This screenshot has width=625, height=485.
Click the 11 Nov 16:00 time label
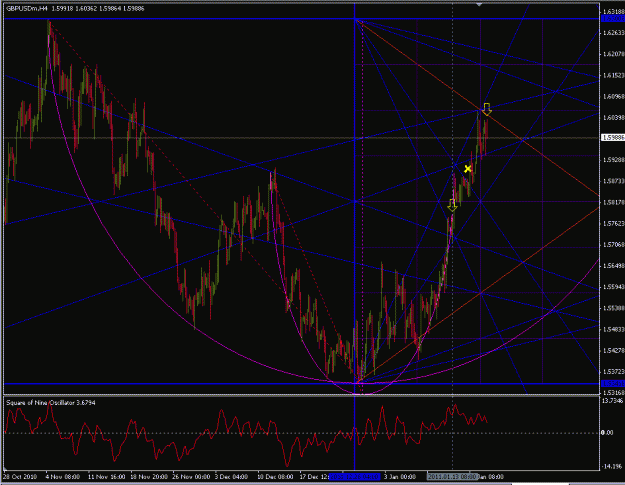click(106, 477)
